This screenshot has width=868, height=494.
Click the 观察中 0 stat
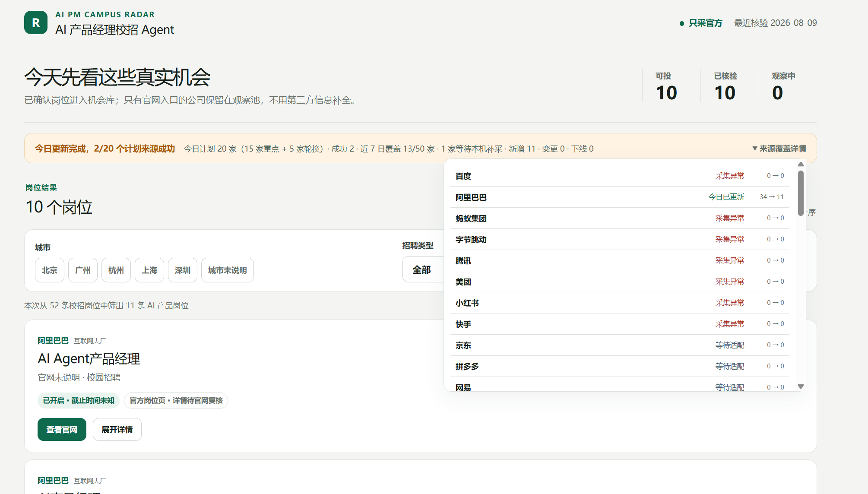pos(784,86)
